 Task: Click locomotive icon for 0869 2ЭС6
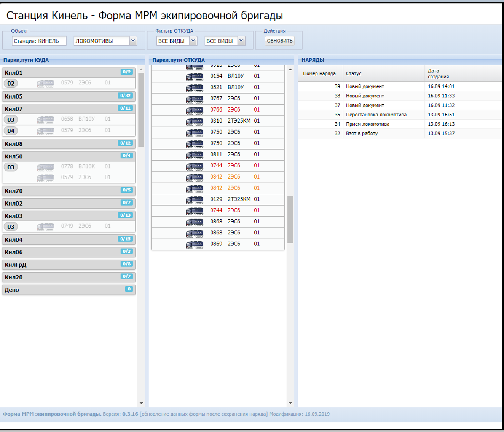coord(194,244)
